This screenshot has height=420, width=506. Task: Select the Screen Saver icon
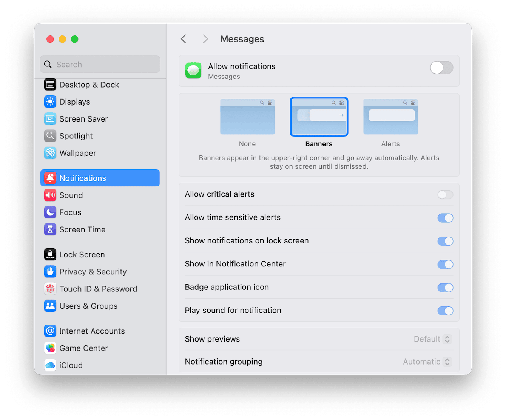[50, 119]
